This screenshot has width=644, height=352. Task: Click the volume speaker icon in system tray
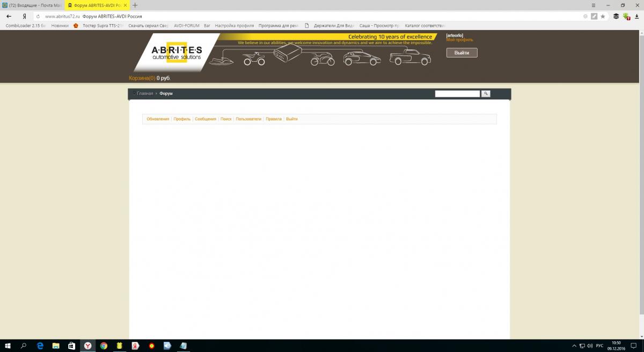(590, 346)
